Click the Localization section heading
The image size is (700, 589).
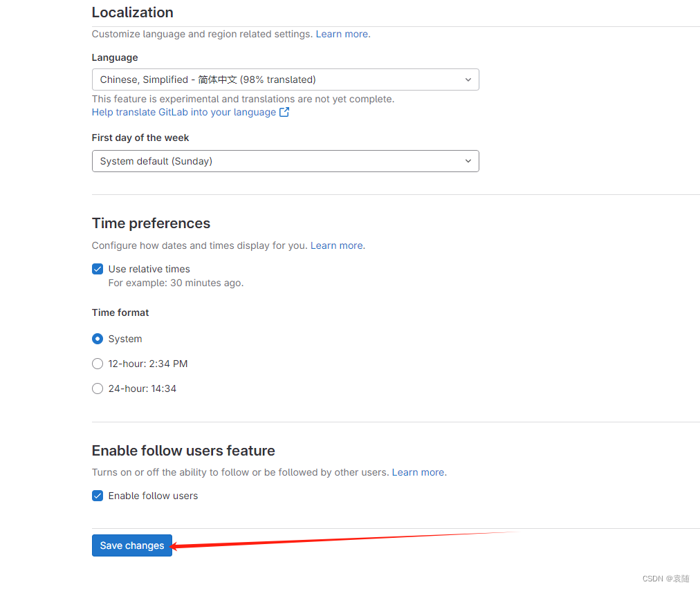click(133, 12)
